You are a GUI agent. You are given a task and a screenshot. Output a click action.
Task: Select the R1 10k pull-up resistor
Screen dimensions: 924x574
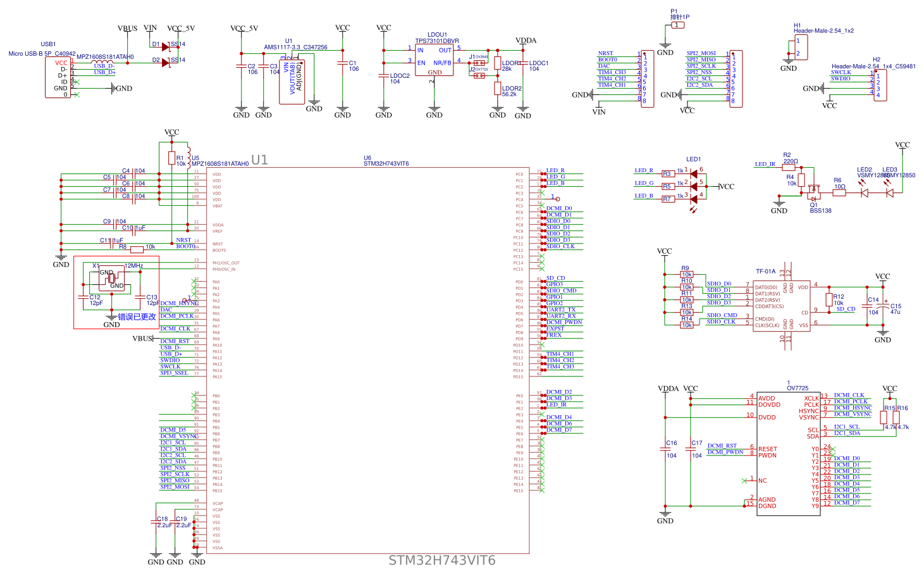pos(171,158)
